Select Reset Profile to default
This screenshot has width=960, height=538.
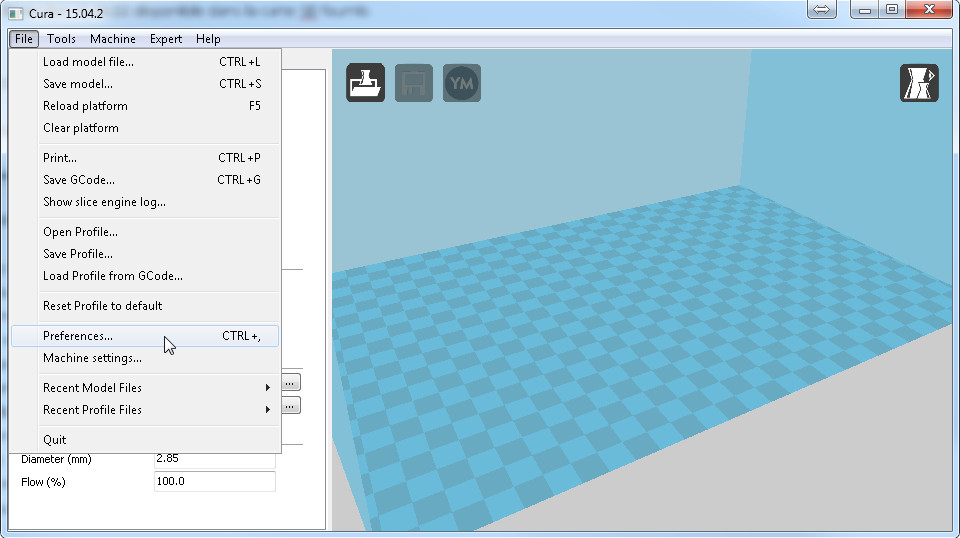pyautogui.click(x=145, y=306)
